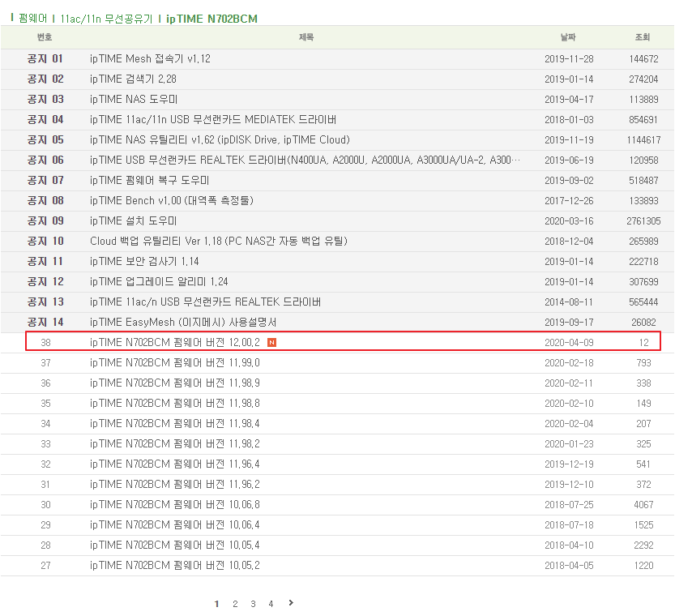This screenshot has width=675, height=616.
Task: Click view count 2761305
Action: point(643,220)
